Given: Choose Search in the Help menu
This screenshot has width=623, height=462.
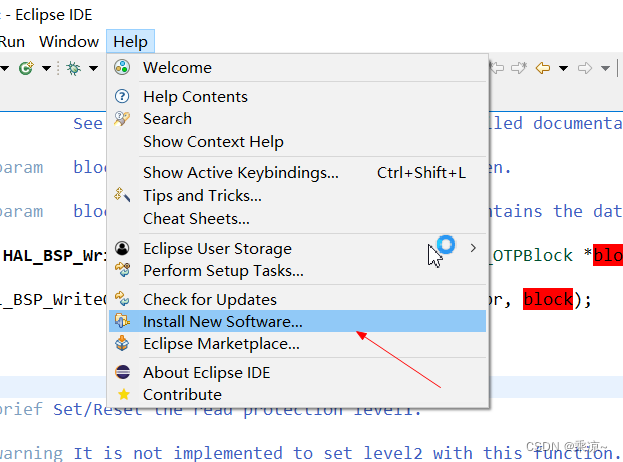Looking at the screenshot, I should click(x=297, y=119).
